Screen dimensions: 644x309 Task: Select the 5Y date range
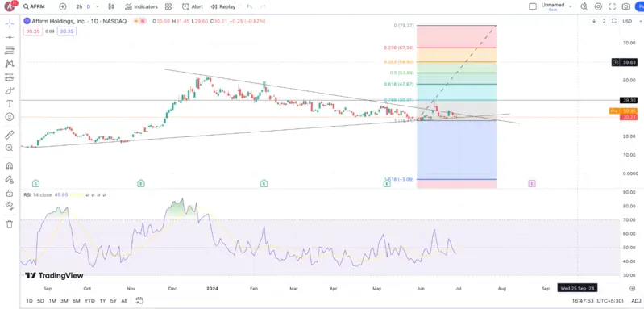click(x=114, y=301)
